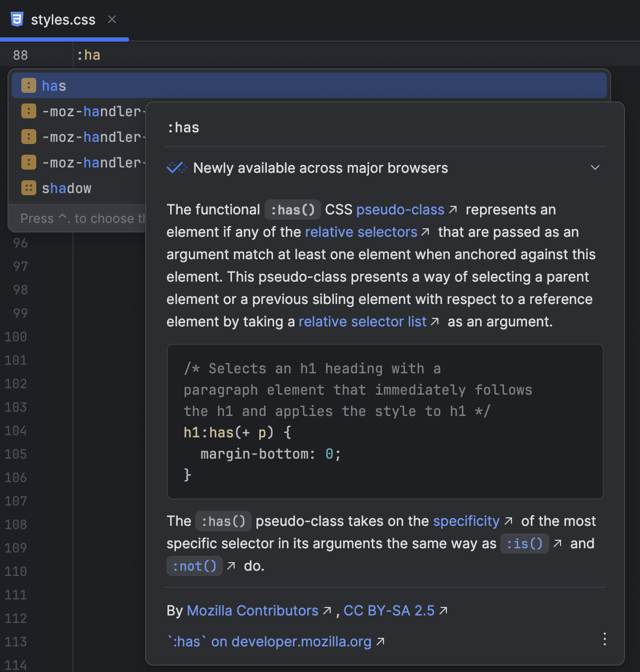Screen dimensions: 640x672
Task: Select the styles.css editor tab
Action: (x=63, y=19)
